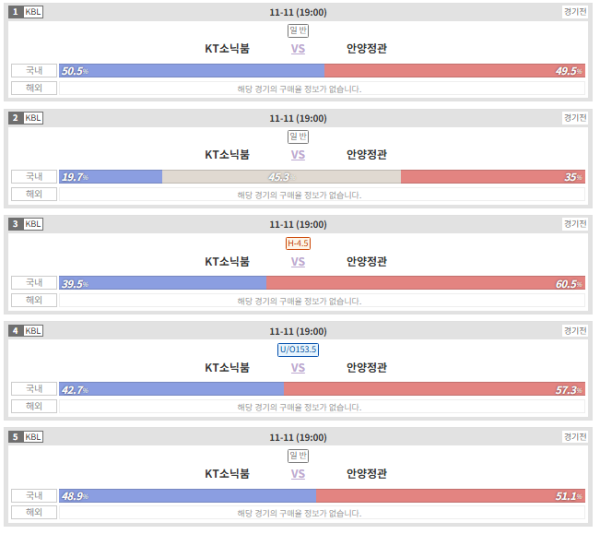
Task: Click the 경기전 status on match 4
Action: point(576,330)
